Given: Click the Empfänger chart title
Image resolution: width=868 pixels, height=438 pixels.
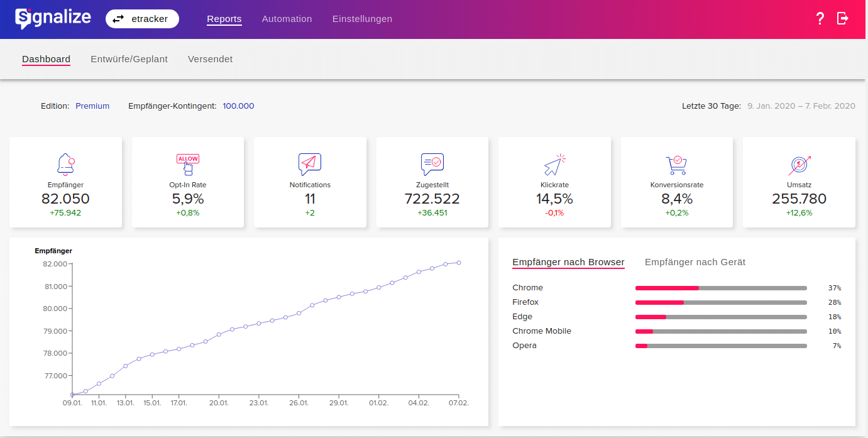Looking at the screenshot, I should tap(53, 251).
